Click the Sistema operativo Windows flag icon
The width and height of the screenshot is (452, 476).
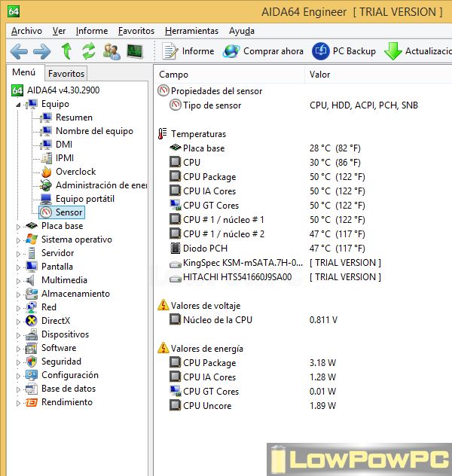point(32,240)
